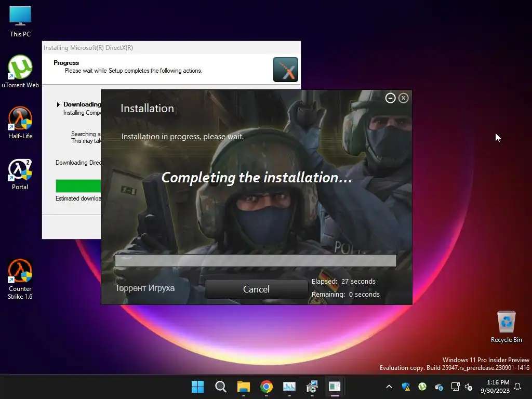Open the clock and date flyout
The width and height of the screenshot is (532, 399).
tap(495, 387)
